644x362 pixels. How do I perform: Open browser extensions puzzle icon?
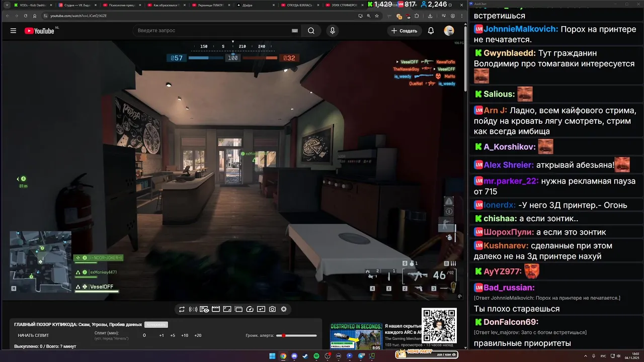coord(417,16)
